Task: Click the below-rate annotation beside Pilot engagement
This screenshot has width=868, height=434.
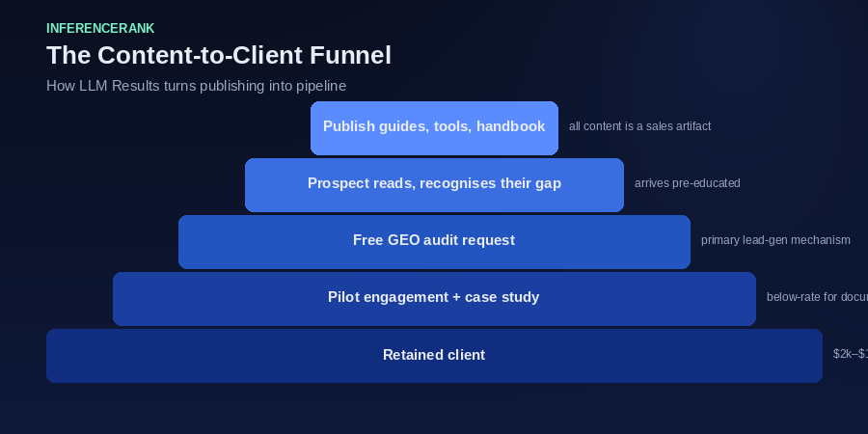Action: click(x=817, y=297)
